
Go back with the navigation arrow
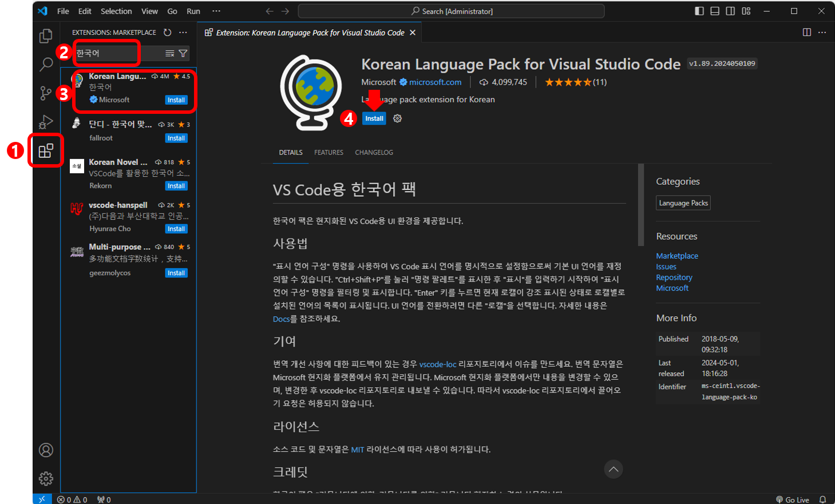[270, 11]
